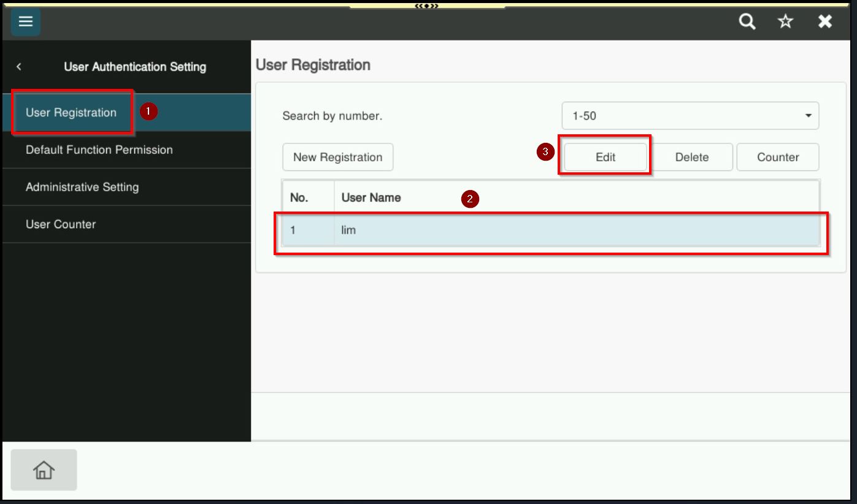Click the pull handle at top center
Image resolution: width=857 pixels, height=504 pixels.
pyautogui.click(x=428, y=6)
